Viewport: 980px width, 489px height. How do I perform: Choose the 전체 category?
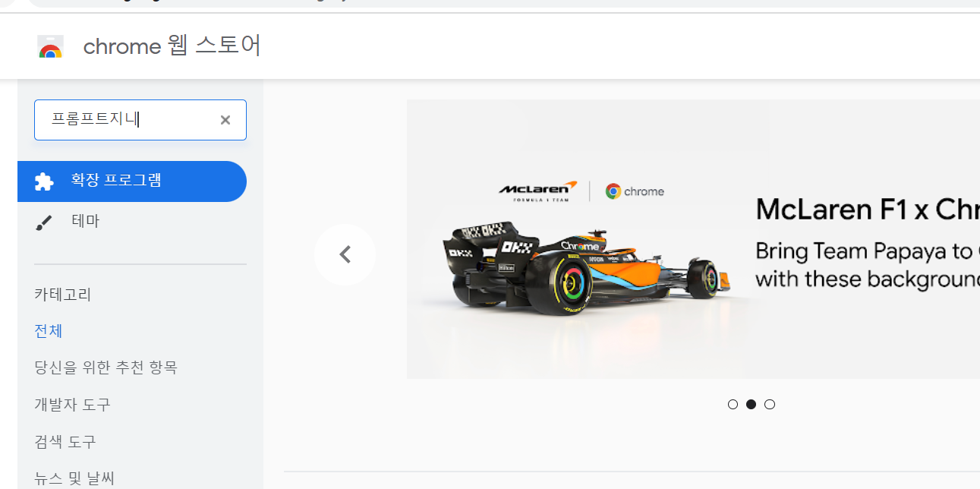(49, 331)
